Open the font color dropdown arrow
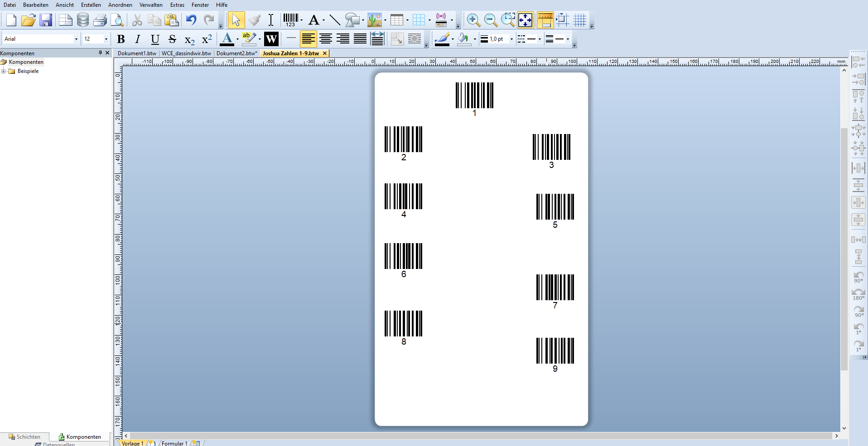The width and height of the screenshot is (868, 446). click(x=237, y=39)
